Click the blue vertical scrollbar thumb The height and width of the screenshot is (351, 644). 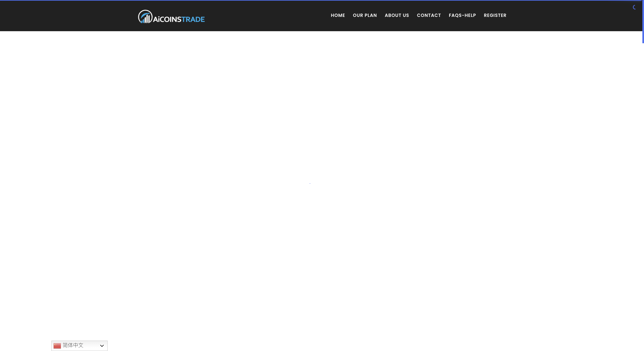pos(643,21)
